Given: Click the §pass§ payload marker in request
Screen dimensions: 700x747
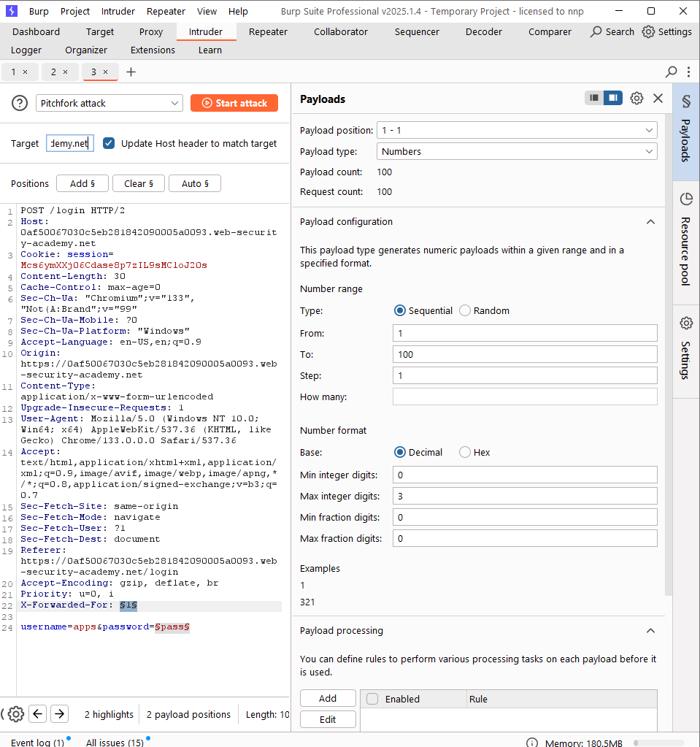Looking at the screenshot, I should tap(172, 627).
